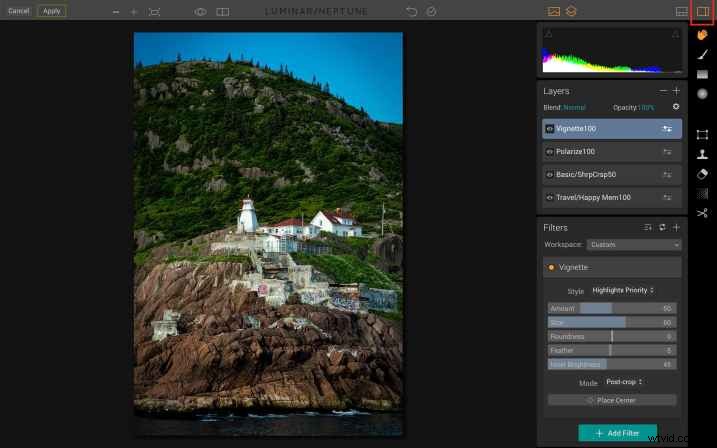The image size is (717, 448).
Task: Toggle the presets filmstrip panel icon
Action: (x=682, y=11)
